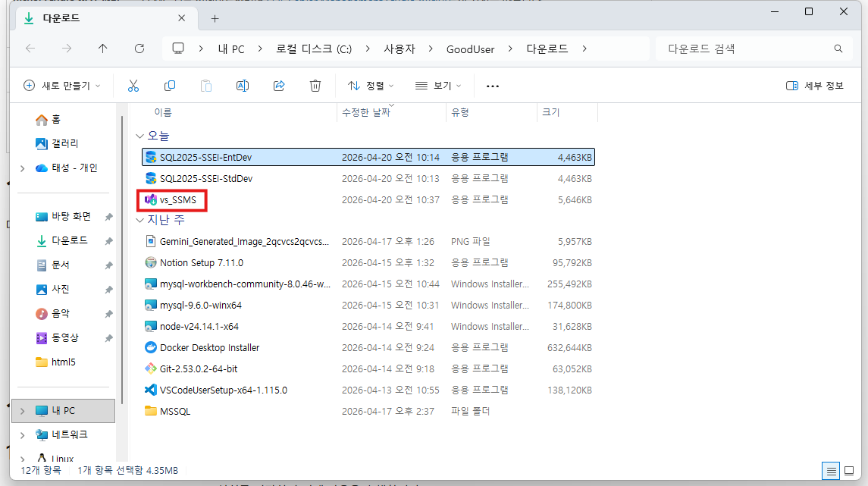Screen dimensions: 868x486
Task: Toggle the 세부 정보 details pane
Action: 815,86
